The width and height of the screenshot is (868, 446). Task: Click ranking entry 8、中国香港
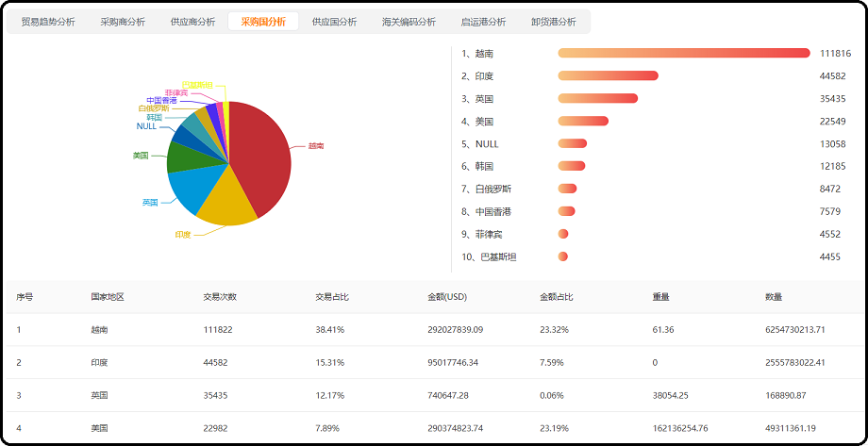pyautogui.click(x=487, y=212)
